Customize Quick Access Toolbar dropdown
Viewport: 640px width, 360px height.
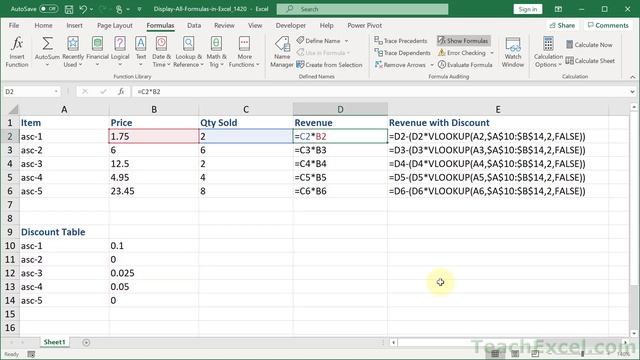point(139,9)
